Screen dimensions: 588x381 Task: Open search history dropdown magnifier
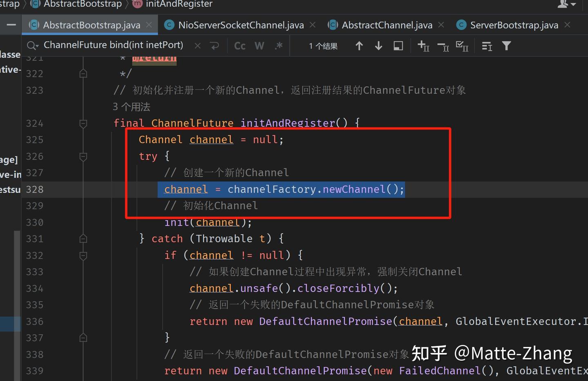pyautogui.click(x=32, y=45)
